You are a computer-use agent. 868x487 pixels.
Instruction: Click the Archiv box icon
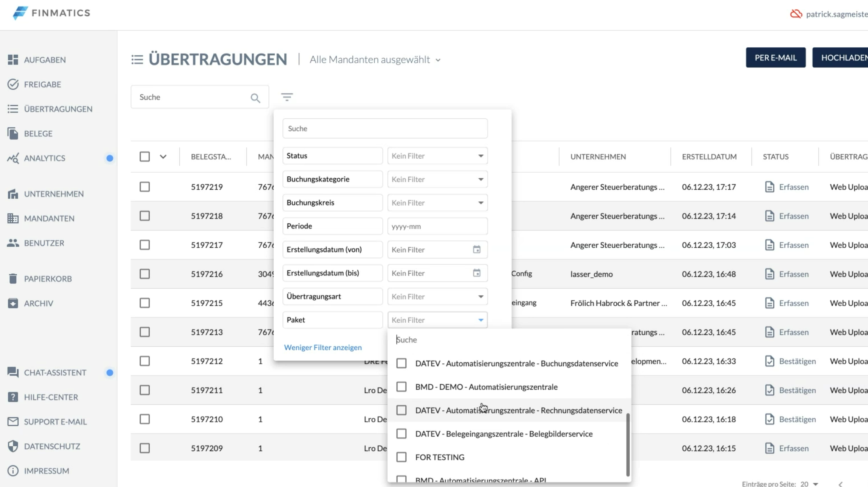13,303
